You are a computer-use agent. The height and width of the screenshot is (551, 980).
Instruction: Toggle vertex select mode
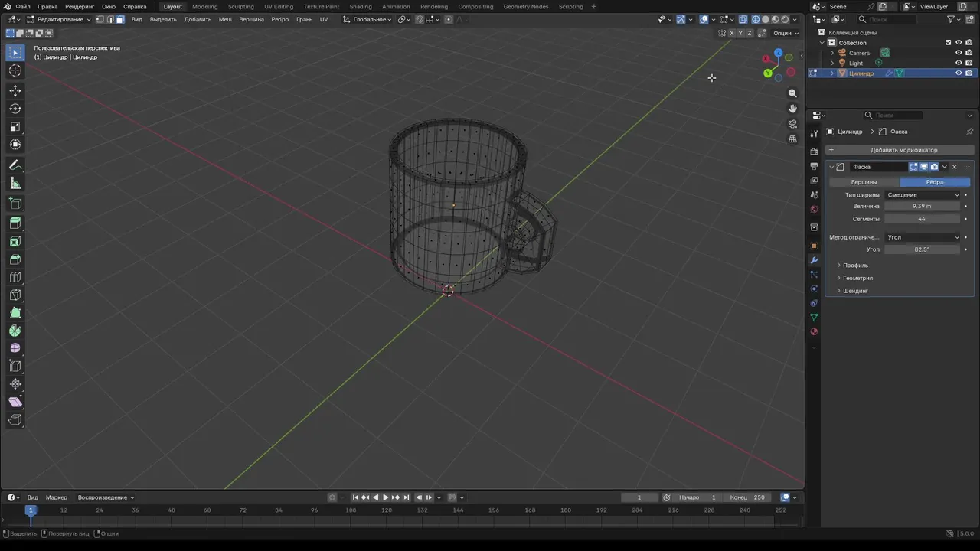tap(100, 19)
